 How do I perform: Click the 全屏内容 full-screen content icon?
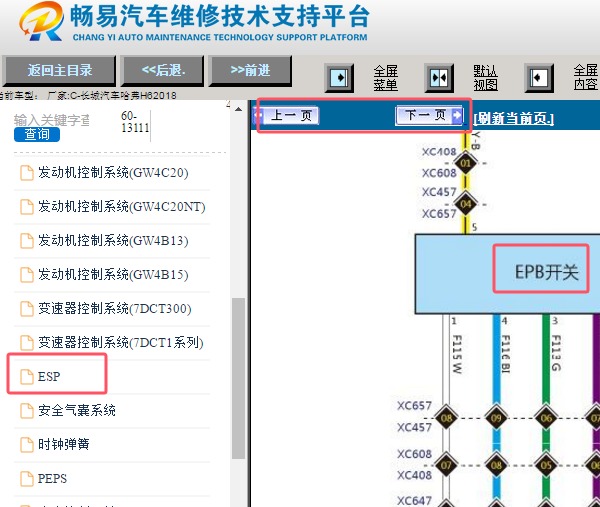pos(539,78)
